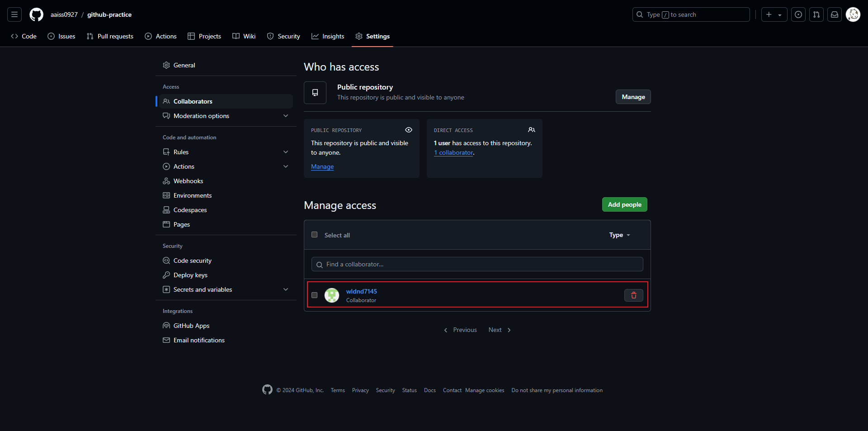Click the eye icon in Public Repository card
868x431 pixels.
pyautogui.click(x=409, y=130)
